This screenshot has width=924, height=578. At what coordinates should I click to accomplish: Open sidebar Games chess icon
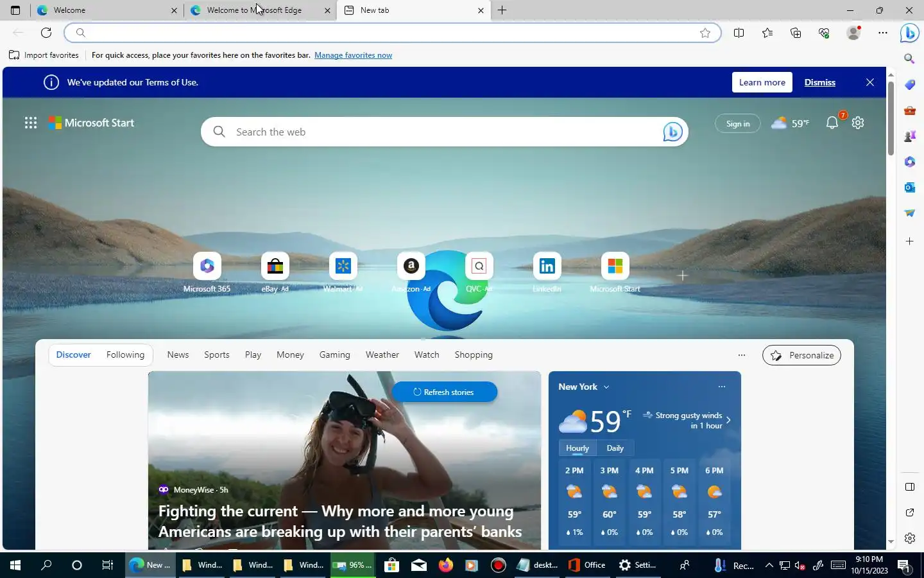pyautogui.click(x=909, y=136)
